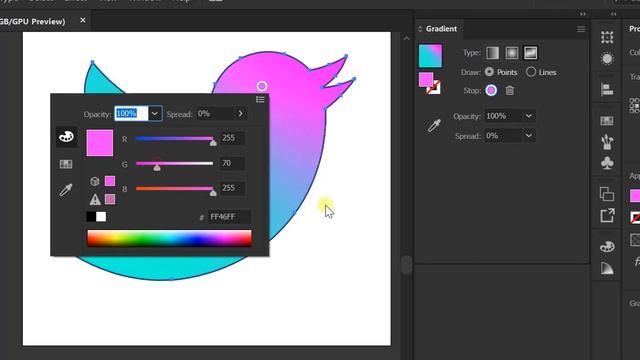This screenshot has height=360, width=640.
Task: Open the Pathfinder panel icon
Action: pyautogui.click(x=607, y=194)
